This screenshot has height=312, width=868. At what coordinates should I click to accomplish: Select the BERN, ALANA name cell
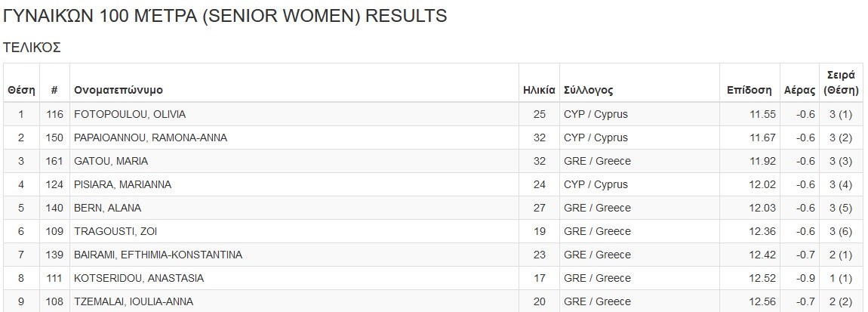107,208
